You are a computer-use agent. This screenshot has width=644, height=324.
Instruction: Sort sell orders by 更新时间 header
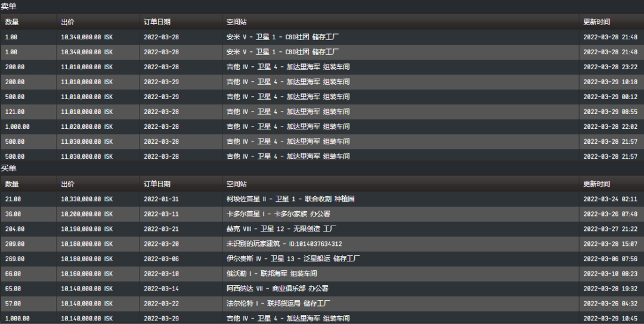[x=596, y=22]
